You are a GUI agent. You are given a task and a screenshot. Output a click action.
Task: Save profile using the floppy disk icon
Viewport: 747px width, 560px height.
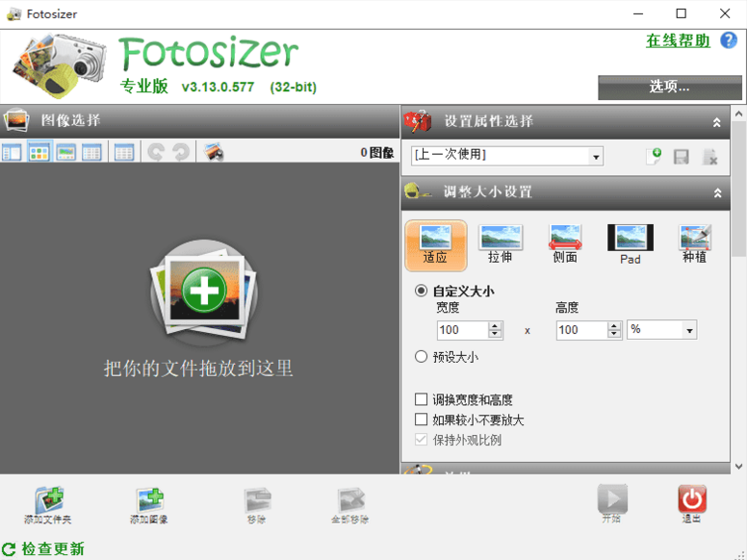click(x=682, y=156)
